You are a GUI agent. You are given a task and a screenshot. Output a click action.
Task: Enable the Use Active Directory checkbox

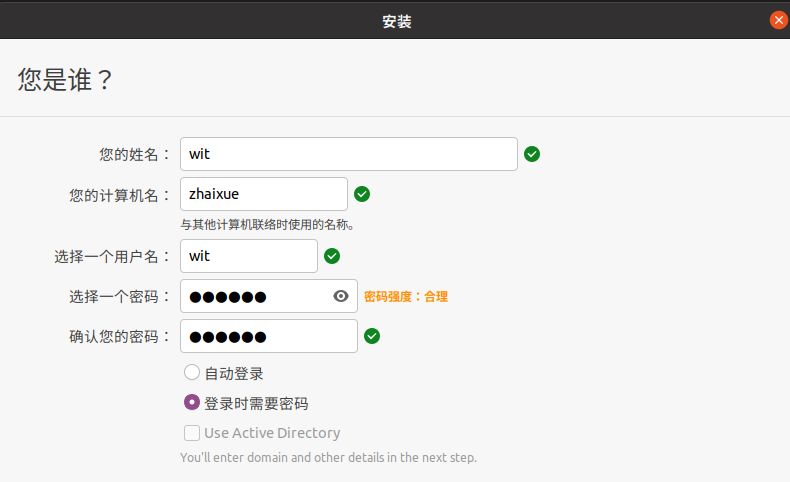(191, 433)
